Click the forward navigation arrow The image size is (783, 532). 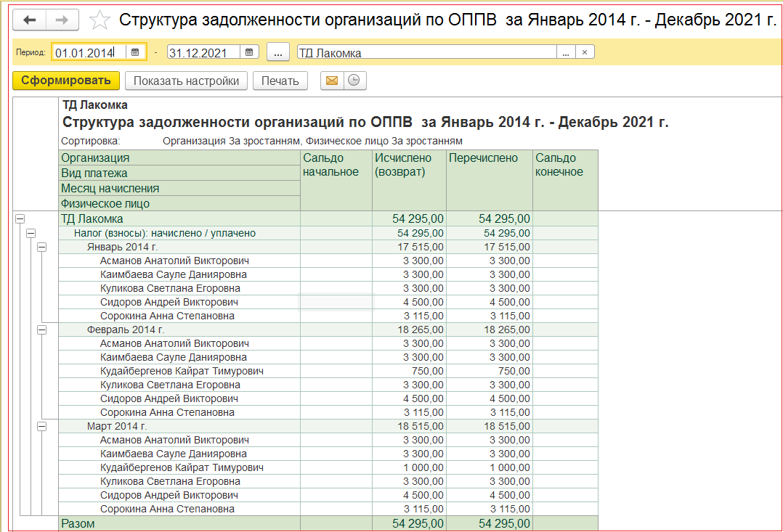point(62,20)
